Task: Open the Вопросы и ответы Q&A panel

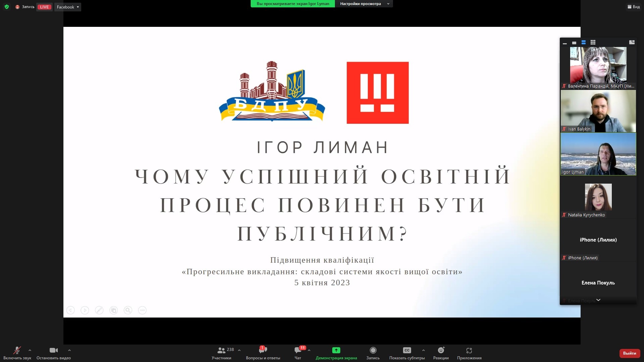Action: [x=263, y=353]
